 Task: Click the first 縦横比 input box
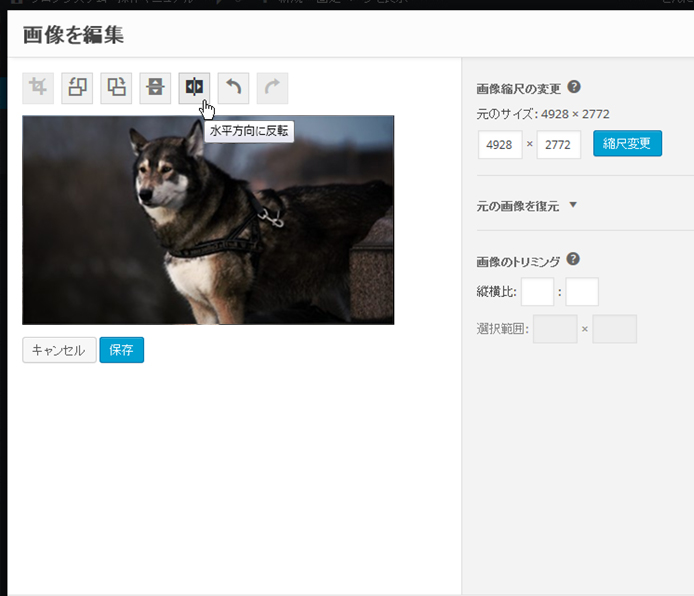(537, 292)
